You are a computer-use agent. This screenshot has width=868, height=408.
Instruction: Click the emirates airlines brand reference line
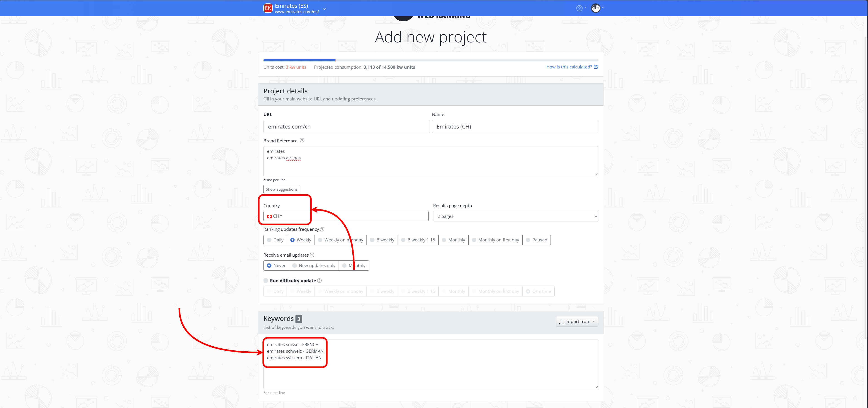pos(284,158)
